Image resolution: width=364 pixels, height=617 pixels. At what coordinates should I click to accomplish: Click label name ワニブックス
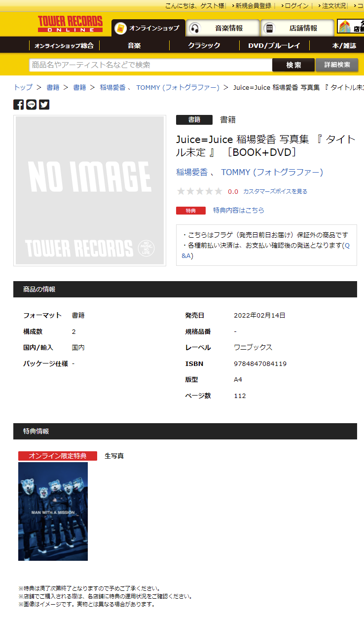tap(253, 348)
